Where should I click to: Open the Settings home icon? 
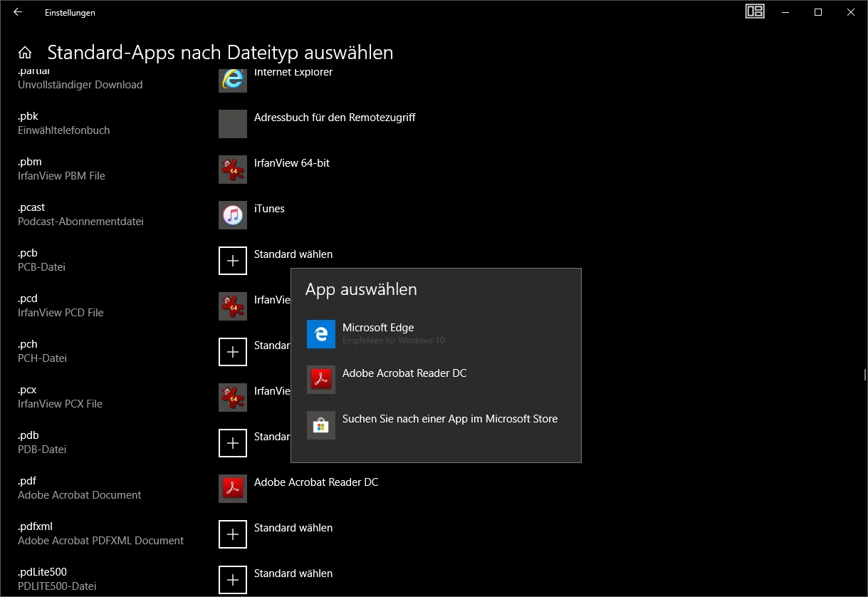25,53
